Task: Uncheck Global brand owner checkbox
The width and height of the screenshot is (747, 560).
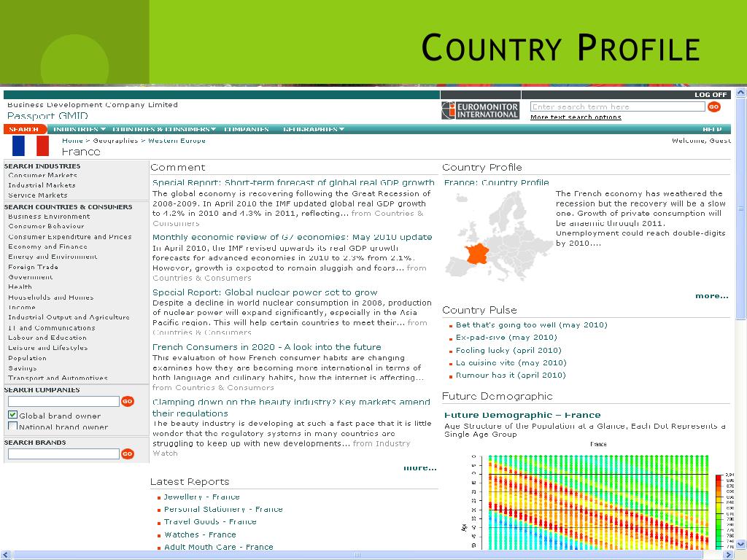Action: tap(13, 415)
